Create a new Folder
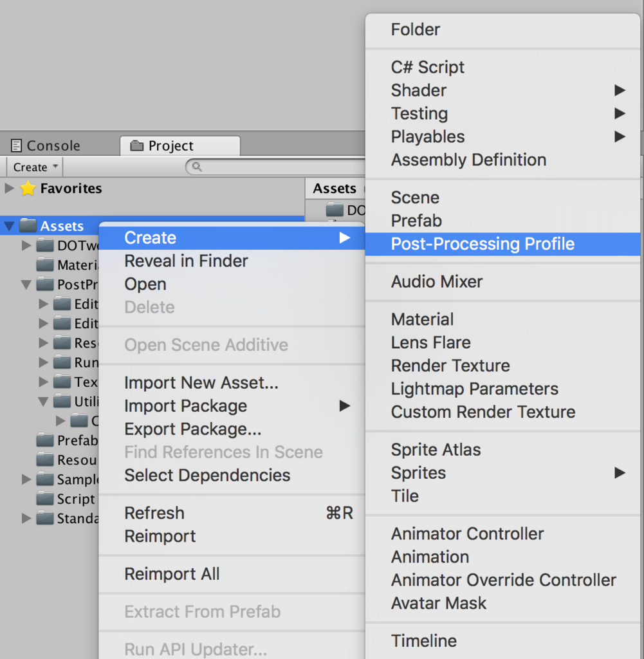The image size is (644, 659). coord(503,30)
